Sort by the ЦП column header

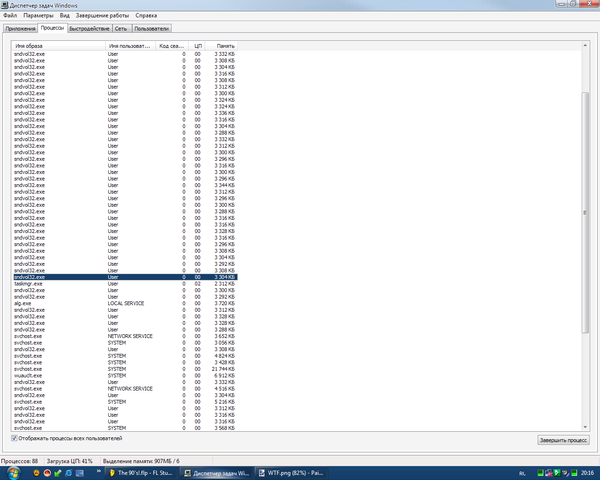click(x=198, y=46)
